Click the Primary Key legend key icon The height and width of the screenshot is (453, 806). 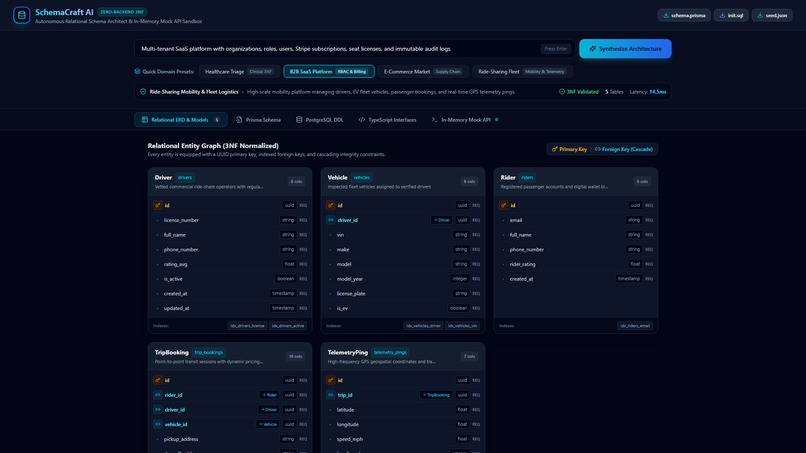[x=554, y=149]
